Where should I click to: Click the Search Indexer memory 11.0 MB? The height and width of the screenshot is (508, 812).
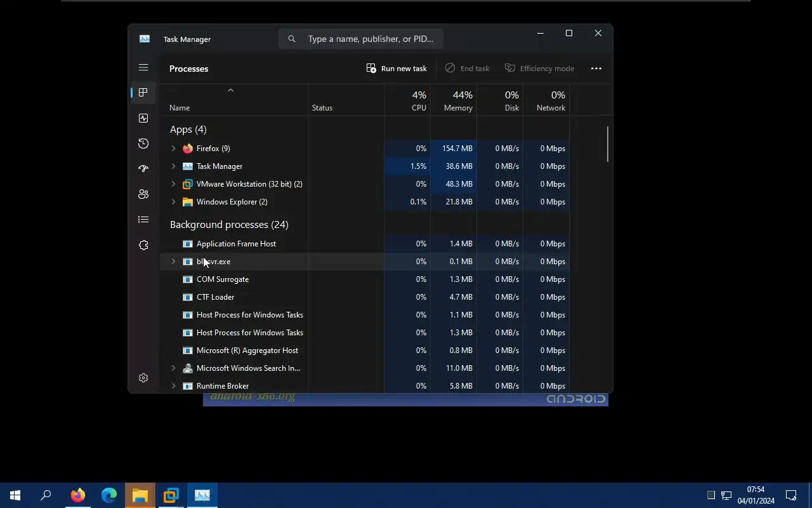[459, 368]
